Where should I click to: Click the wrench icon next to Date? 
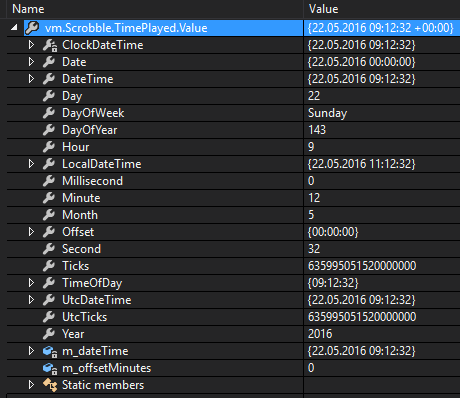tap(49, 62)
